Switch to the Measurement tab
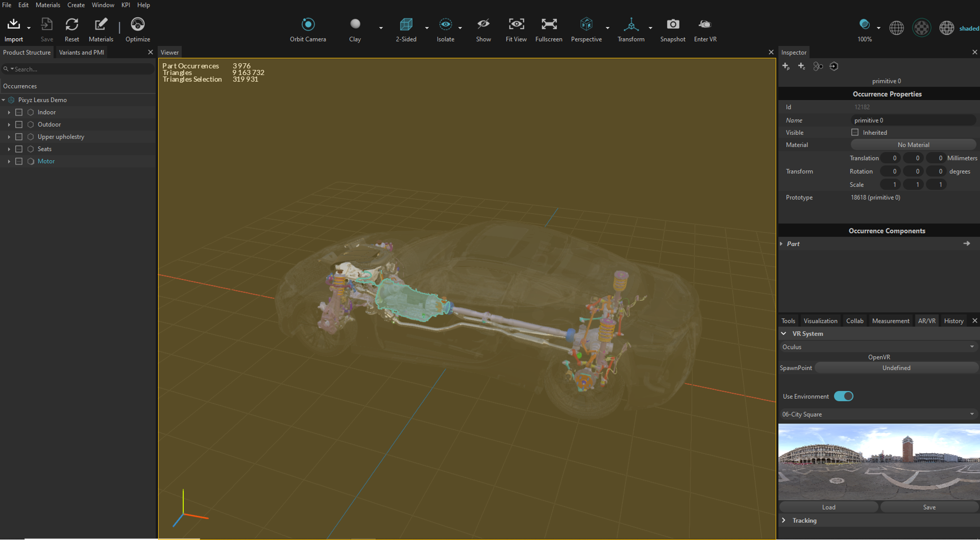Screen dimensions: 980x540 (x=890, y=321)
